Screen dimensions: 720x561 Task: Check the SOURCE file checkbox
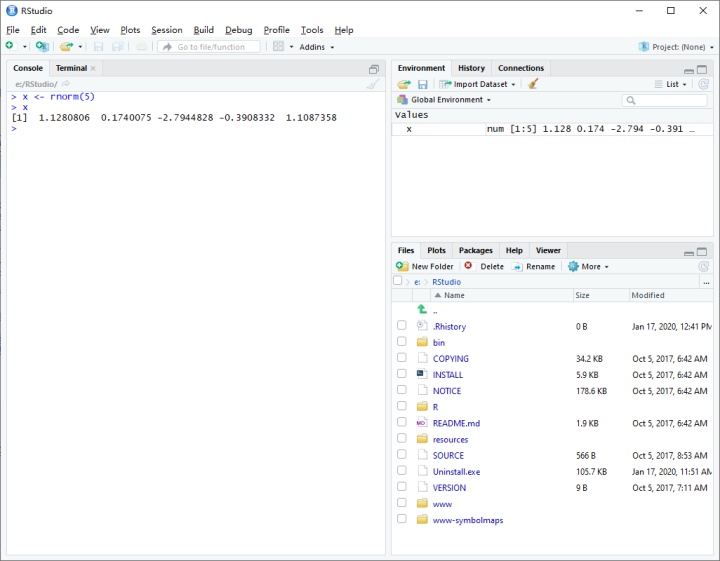click(402, 454)
